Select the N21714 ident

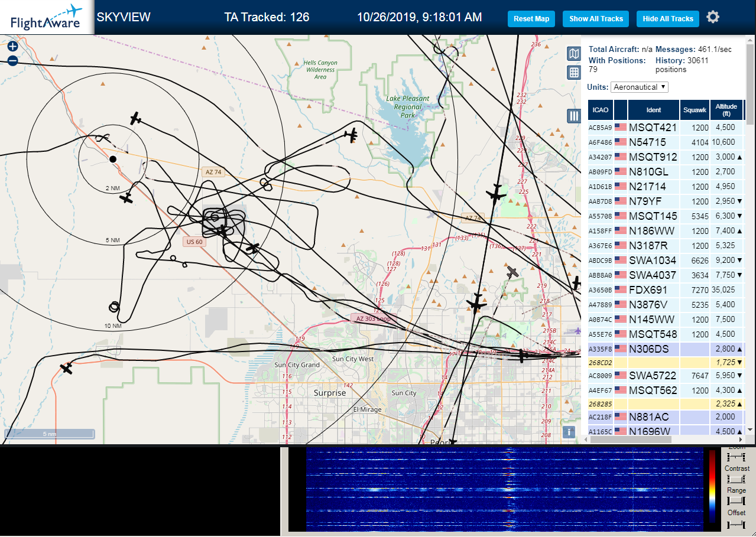[647, 186]
